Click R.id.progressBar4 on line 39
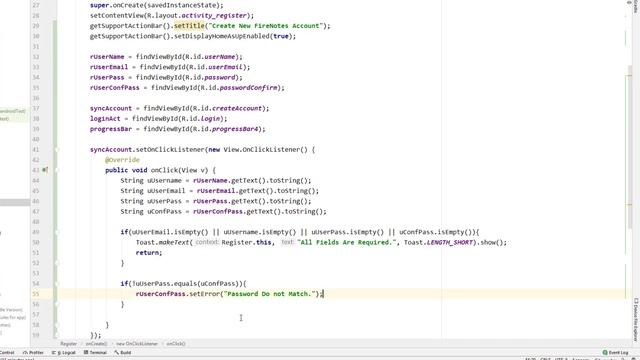Image resolution: width=640 pixels, height=360 pixels. pyautogui.click(x=226, y=129)
